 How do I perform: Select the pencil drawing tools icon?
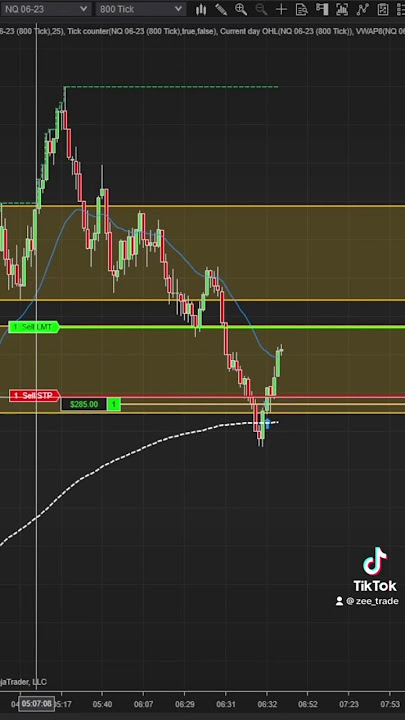click(x=221, y=9)
